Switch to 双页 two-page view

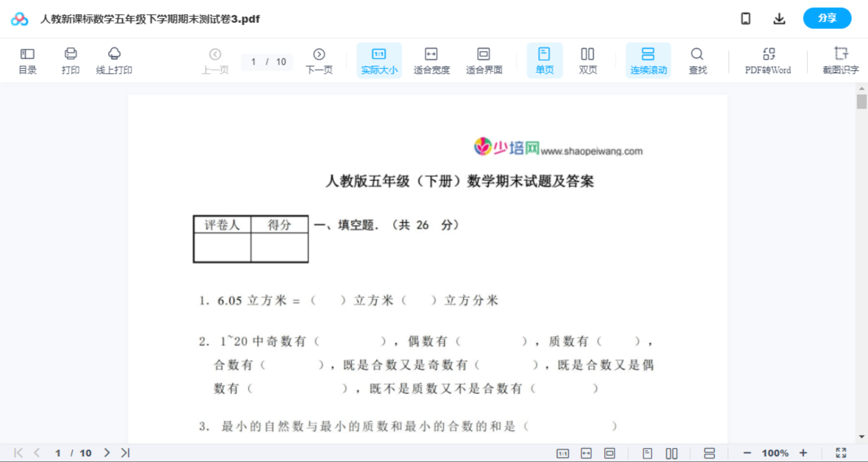coord(588,60)
